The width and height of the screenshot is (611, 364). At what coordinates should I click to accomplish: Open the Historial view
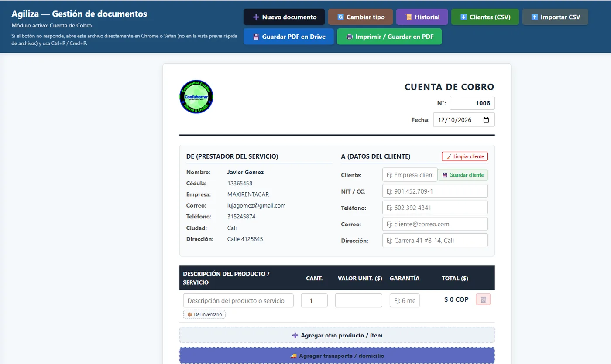pos(422,17)
